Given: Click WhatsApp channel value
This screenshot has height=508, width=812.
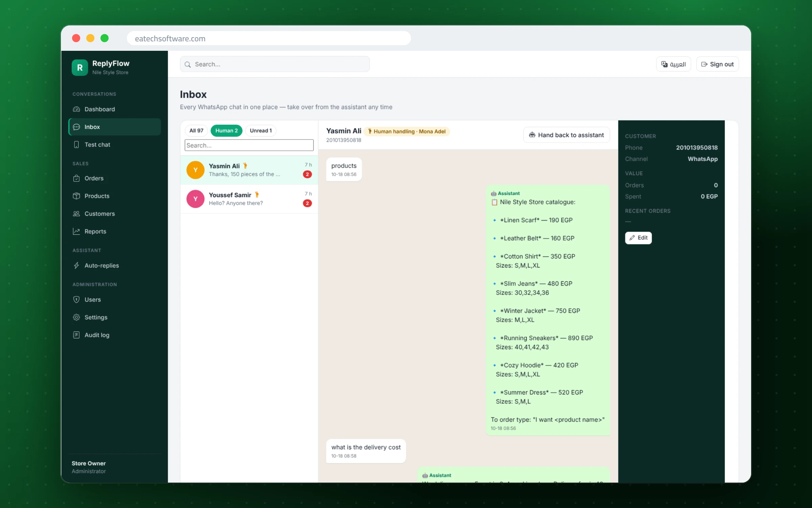Looking at the screenshot, I should (702, 159).
